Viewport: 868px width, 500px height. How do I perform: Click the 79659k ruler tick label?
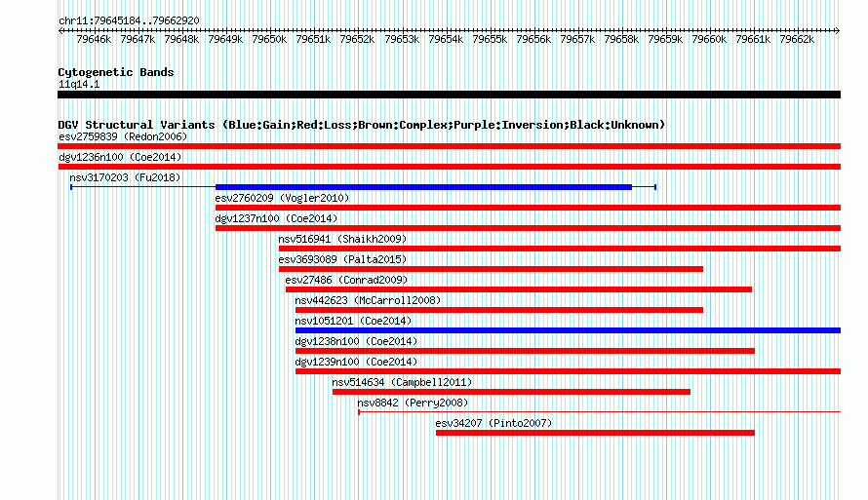tap(665, 39)
